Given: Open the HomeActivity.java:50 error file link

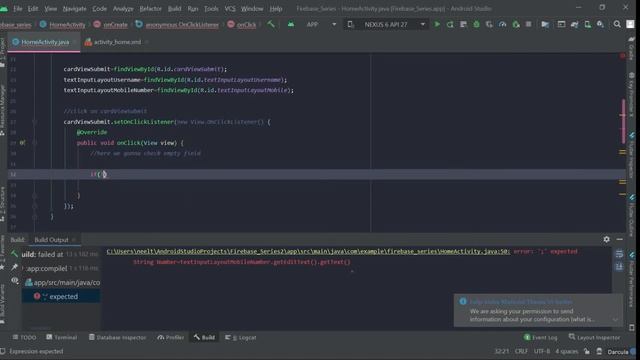Looking at the screenshot, I should (x=308, y=251).
